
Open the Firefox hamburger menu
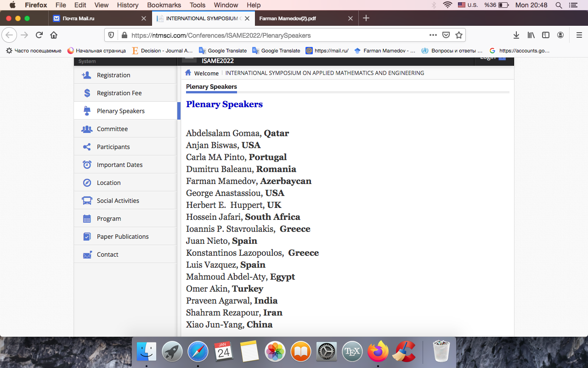click(x=579, y=35)
